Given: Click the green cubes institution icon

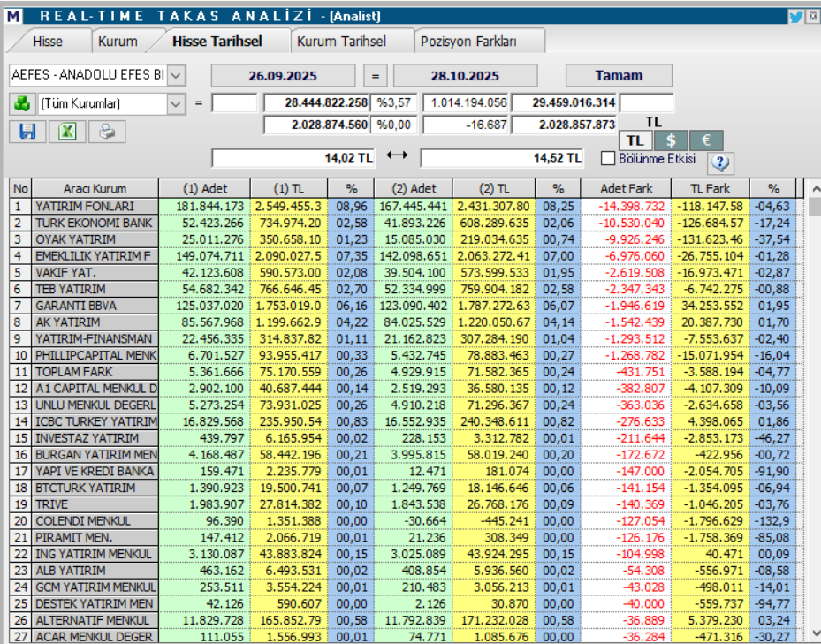Looking at the screenshot, I should (x=22, y=103).
